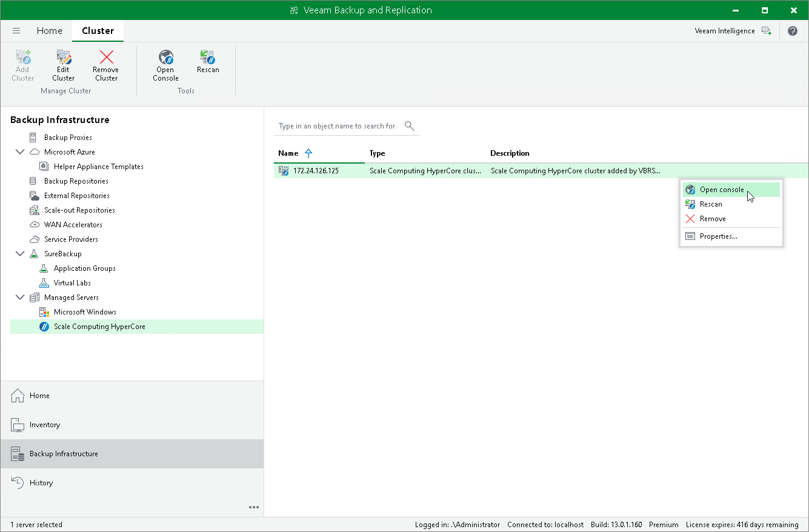Open the History navigation view
The image size is (809, 532).
[132, 483]
